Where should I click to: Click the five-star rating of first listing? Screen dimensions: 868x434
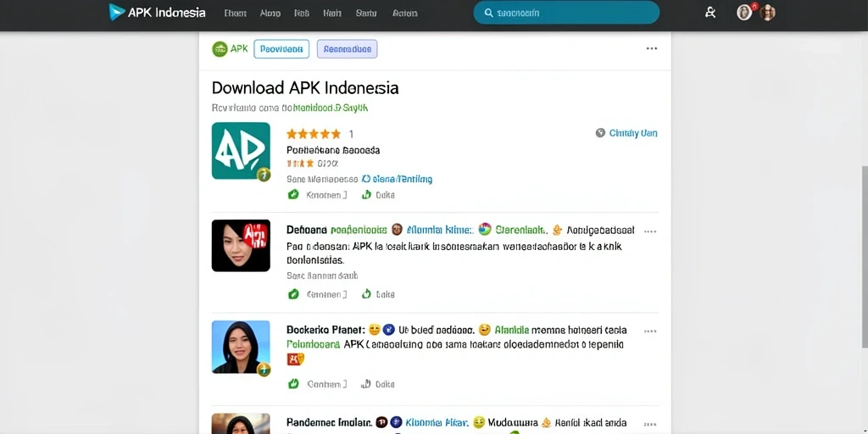tap(314, 134)
